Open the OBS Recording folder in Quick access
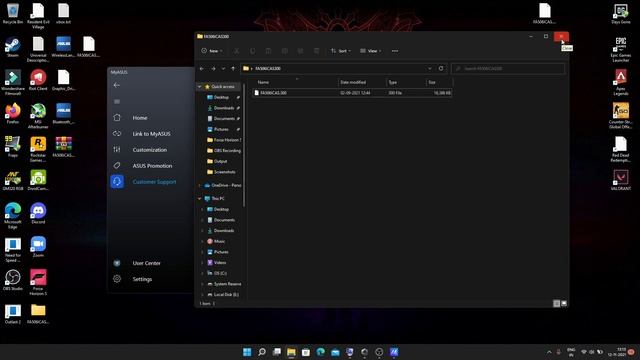Viewport: 640px width, 360px height. [224, 151]
